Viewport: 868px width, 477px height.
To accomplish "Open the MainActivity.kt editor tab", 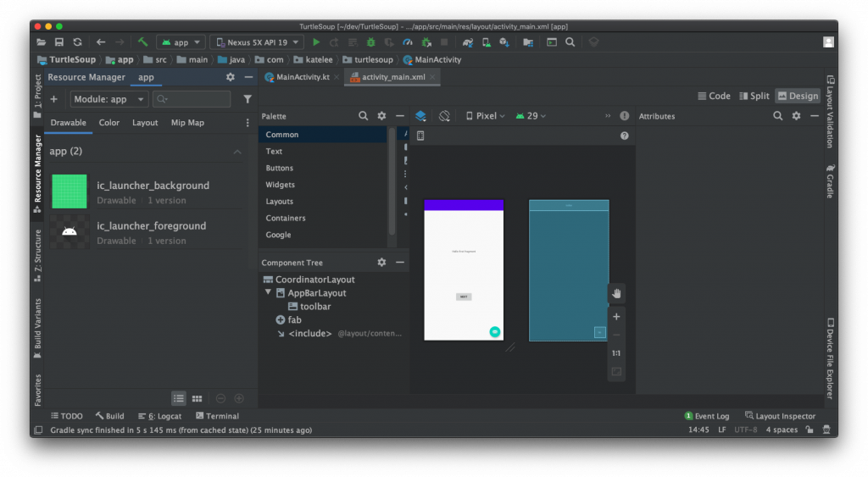I will [x=303, y=77].
